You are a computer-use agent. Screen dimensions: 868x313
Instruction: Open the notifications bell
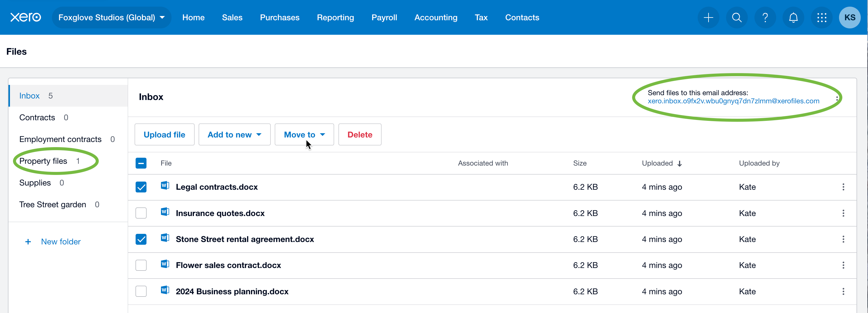click(793, 18)
